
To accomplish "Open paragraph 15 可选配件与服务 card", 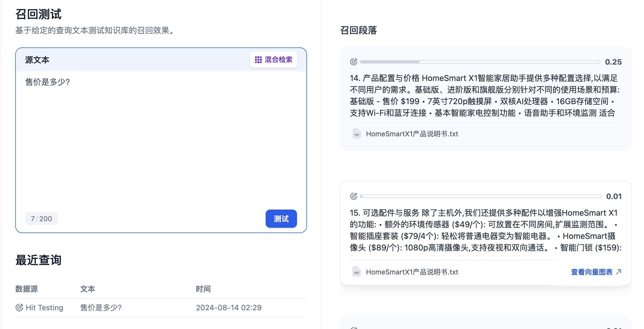I will point(484,230).
